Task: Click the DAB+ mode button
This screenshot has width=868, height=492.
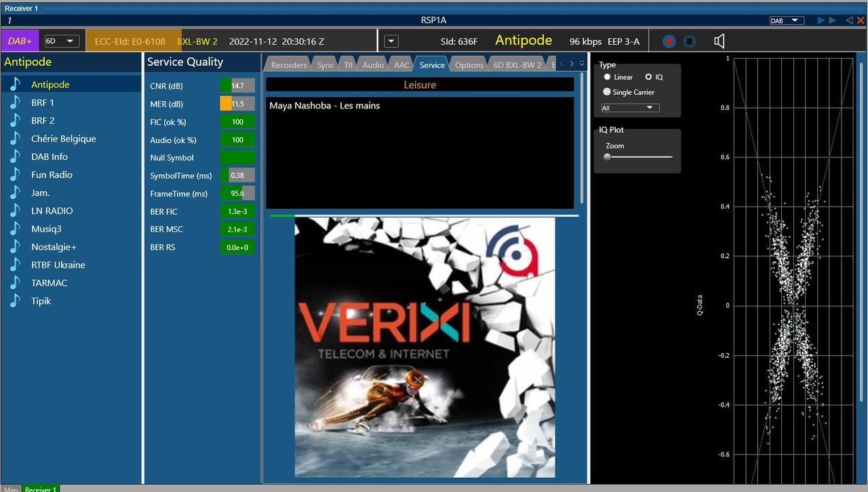Action: (20, 41)
